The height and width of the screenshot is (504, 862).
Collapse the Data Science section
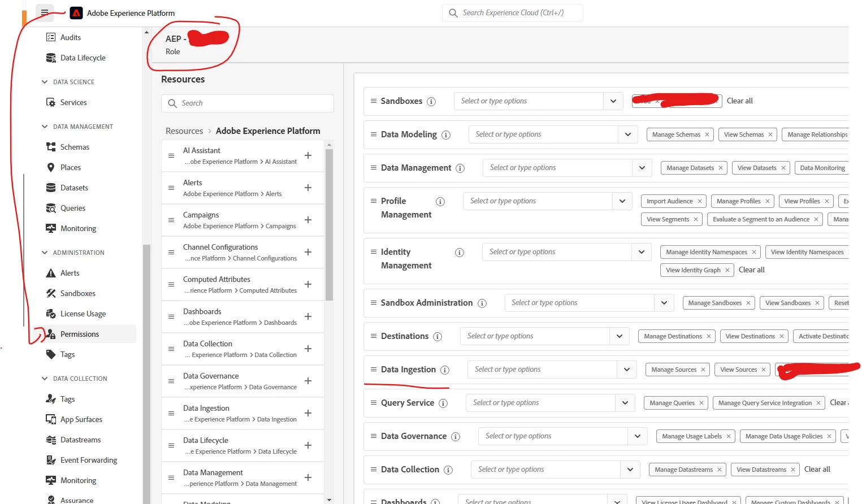click(x=45, y=82)
